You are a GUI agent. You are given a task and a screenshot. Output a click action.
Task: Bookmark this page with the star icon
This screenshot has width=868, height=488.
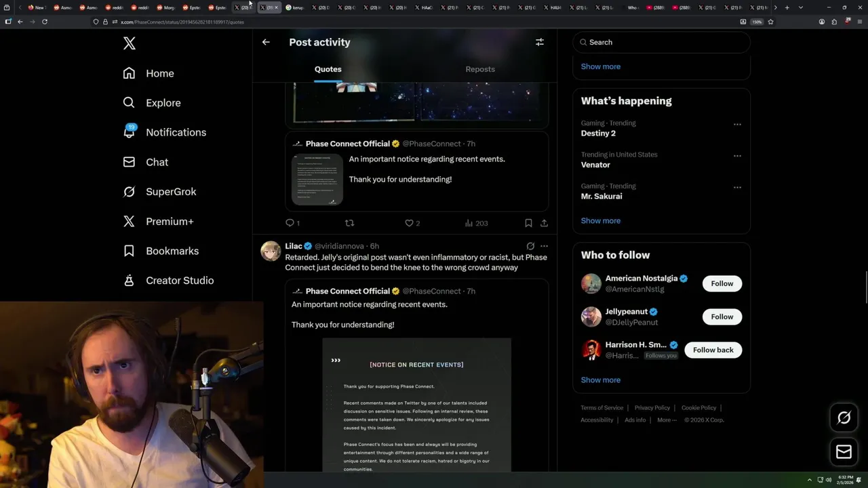[x=770, y=22]
